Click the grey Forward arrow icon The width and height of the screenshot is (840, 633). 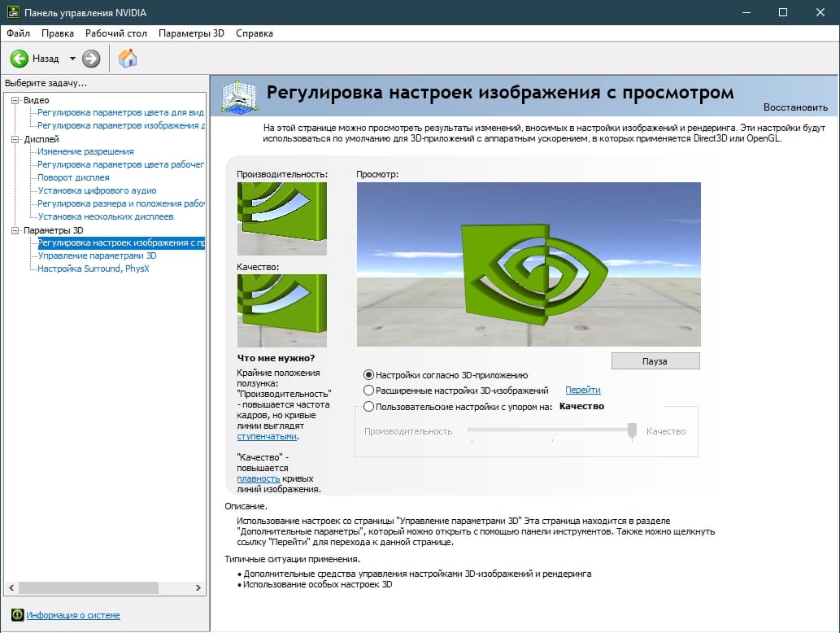tap(91, 59)
